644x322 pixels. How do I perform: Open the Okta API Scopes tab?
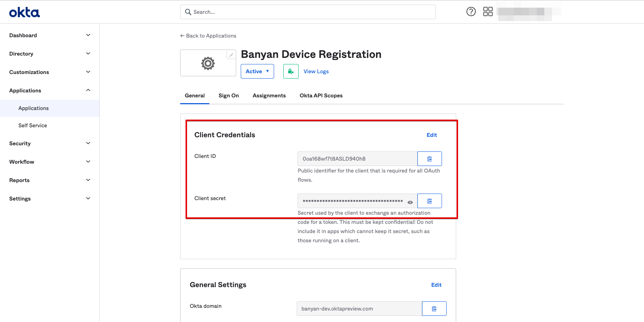click(321, 95)
